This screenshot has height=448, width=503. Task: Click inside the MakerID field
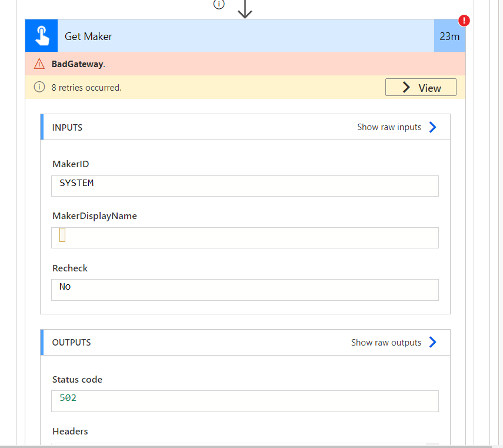tap(245, 185)
